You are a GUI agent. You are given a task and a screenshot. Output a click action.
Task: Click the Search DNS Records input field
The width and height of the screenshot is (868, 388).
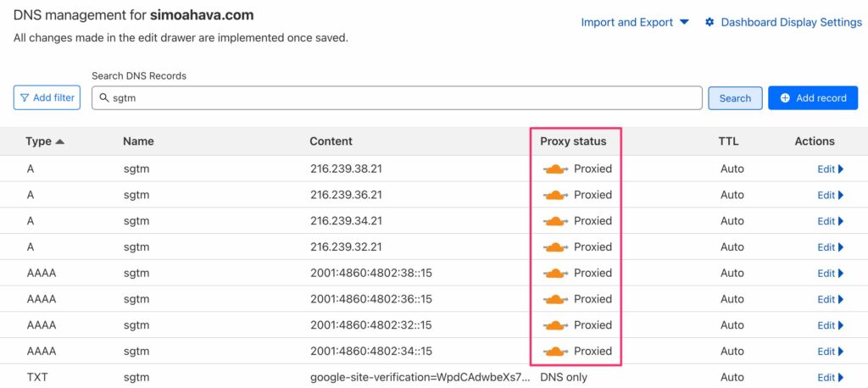tap(397, 98)
